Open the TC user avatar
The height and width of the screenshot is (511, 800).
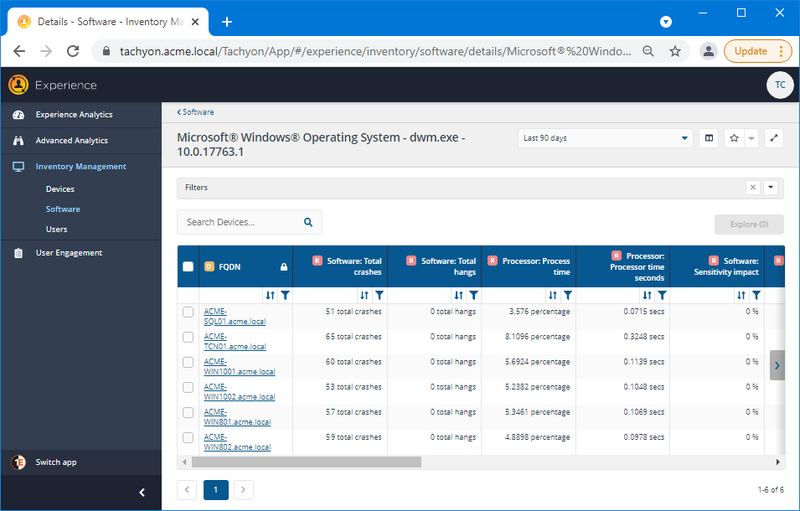coord(780,85)
